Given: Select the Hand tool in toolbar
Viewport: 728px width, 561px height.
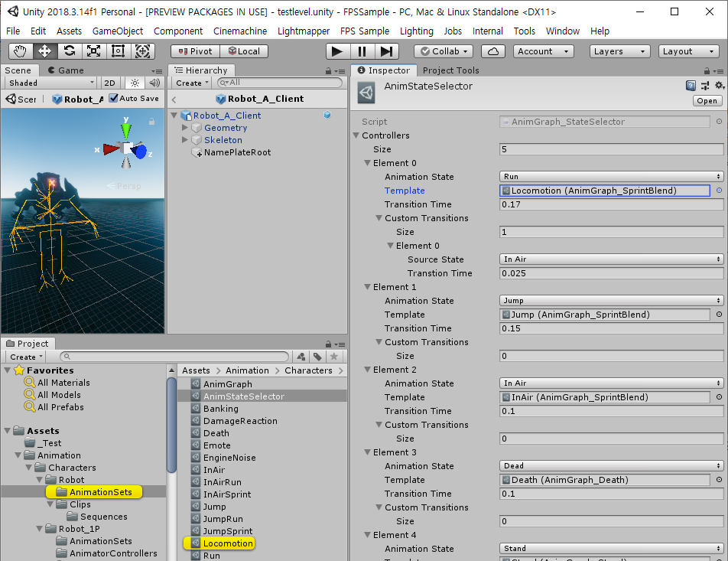Looking at the screenshot, I should [20, 51].
